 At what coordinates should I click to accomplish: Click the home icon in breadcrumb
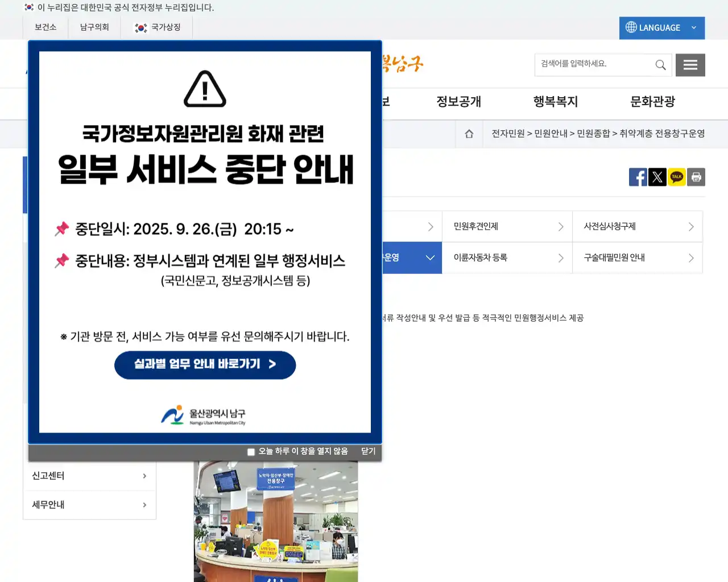coord(469,134)
